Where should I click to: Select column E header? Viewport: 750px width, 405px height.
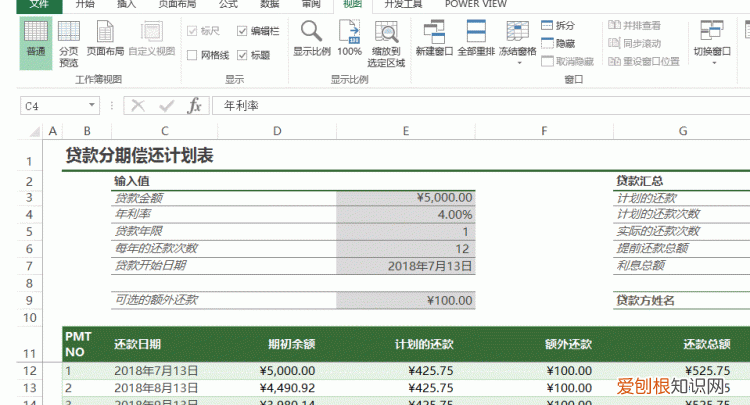tap(406, 131)
